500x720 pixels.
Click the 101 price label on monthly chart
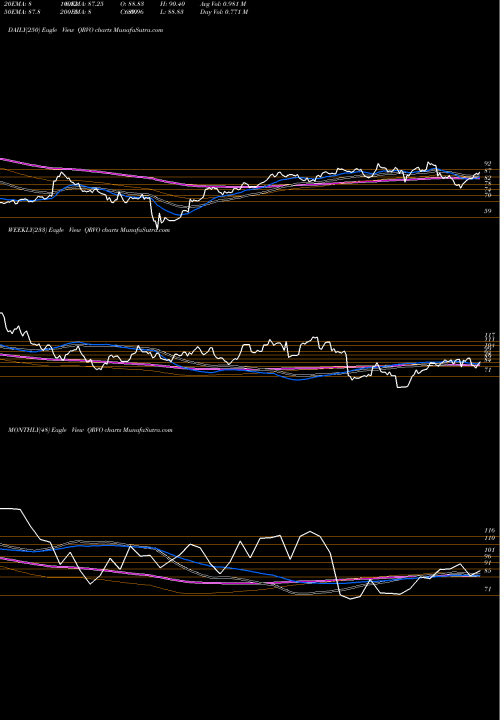pos(489,550)
